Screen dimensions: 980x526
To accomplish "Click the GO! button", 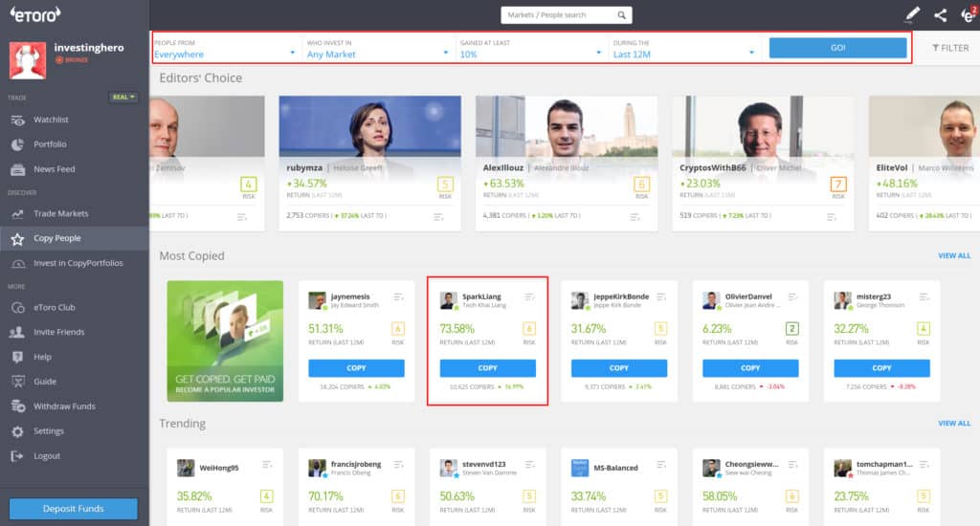I will coord(837,48).
